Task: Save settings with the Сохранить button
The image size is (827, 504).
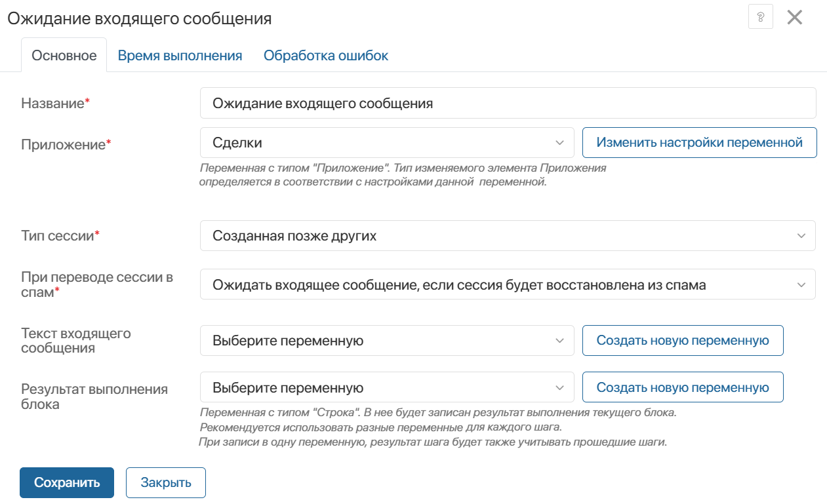Action: click(67, 483)
